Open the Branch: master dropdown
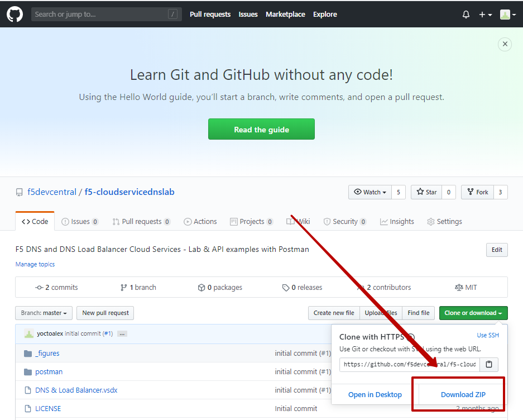523x420 pixels. click(x=44, y=313)
